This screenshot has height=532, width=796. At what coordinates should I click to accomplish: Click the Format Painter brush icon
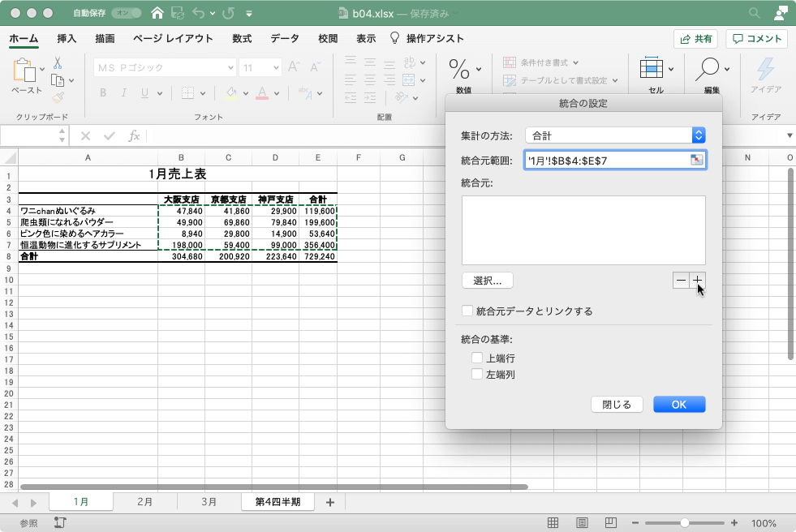[x=58, y=97]
